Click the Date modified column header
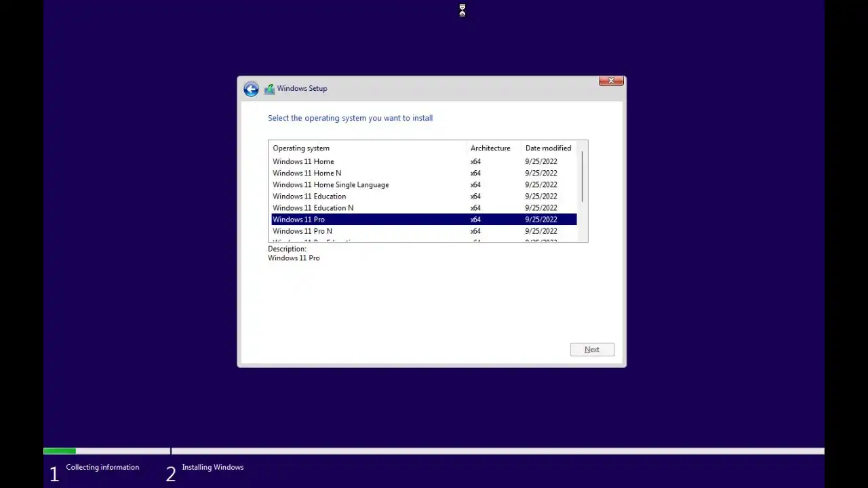Screen dimensions: 868x488 (x=548, y=148)
